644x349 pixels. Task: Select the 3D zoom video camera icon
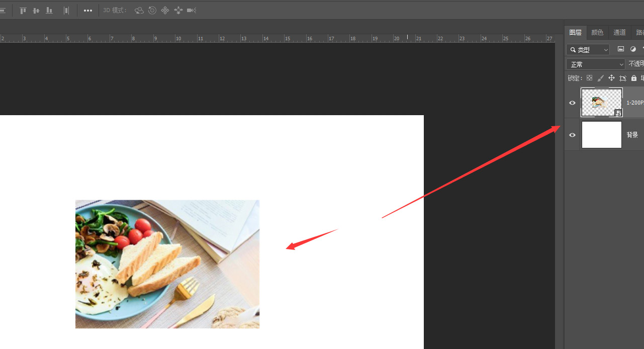pyautogui.click(x=192, y=10)
